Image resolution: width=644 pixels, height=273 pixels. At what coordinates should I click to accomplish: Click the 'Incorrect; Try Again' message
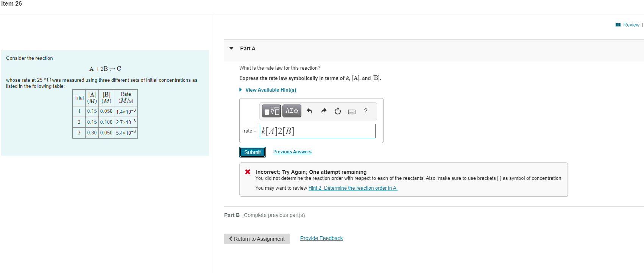[x=311, y=172]
